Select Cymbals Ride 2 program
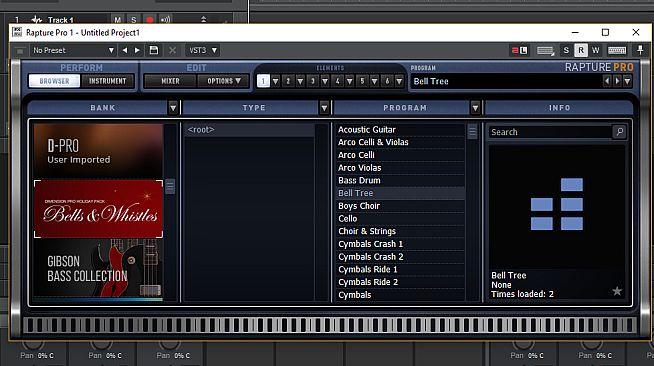This screenshot has height=366, width=654. [x=400, y=282]
